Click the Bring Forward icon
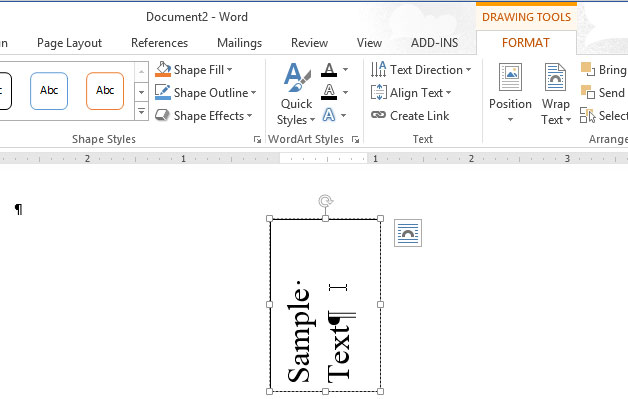This screenshot has width=628, height=399. click(588, 69)
